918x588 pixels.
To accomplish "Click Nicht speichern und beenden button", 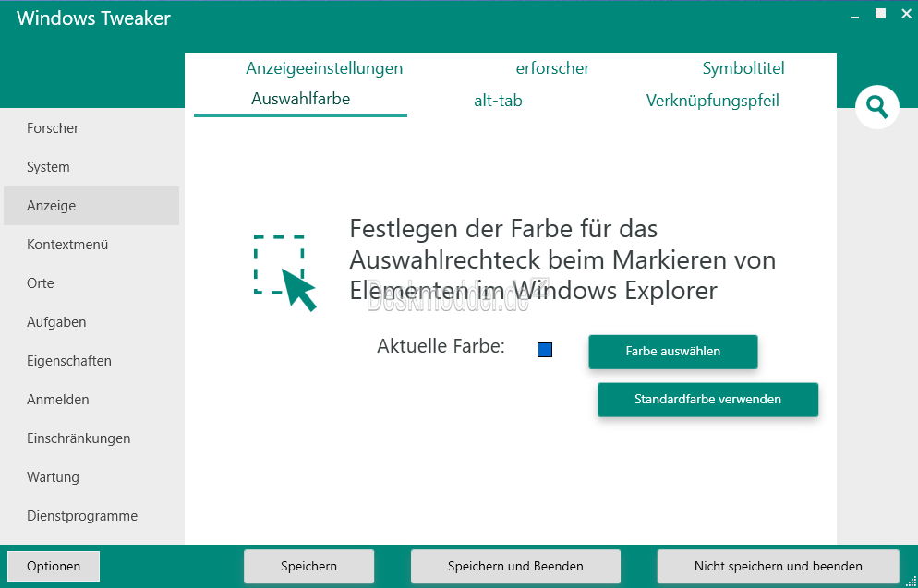I will pyautogui.click(x=778, y=566).
